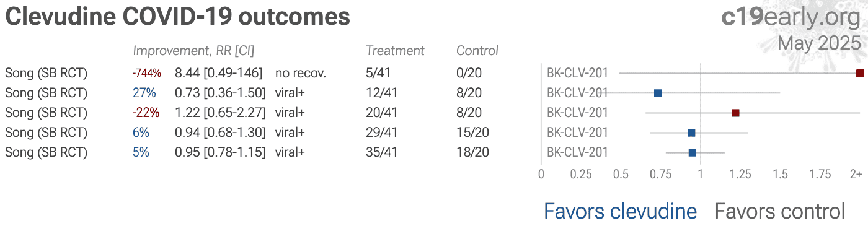Click the dark red marker at 2+

[860, 73]
